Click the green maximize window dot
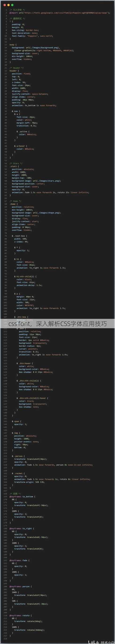This screenshot has width=115, height=644. 12,5
